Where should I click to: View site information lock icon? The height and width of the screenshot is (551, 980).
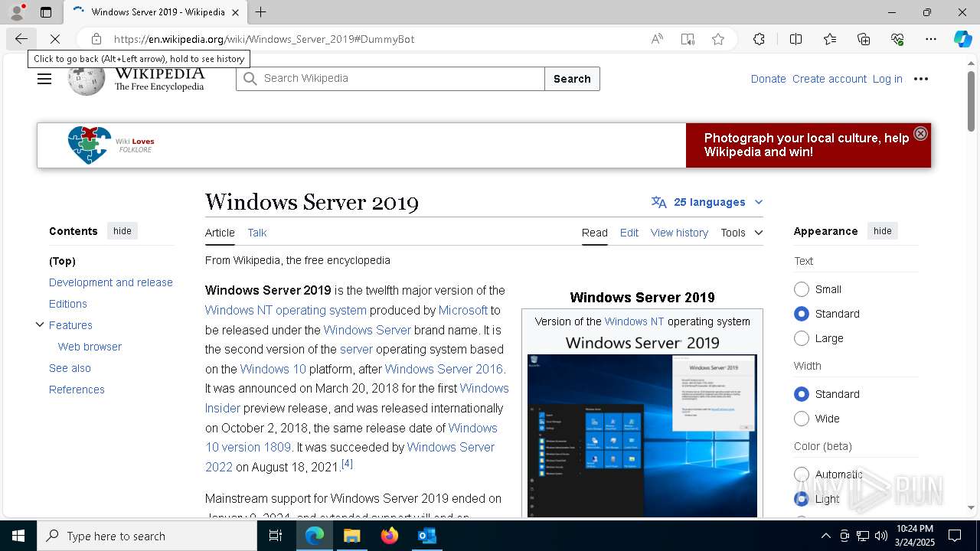point(96,39)
